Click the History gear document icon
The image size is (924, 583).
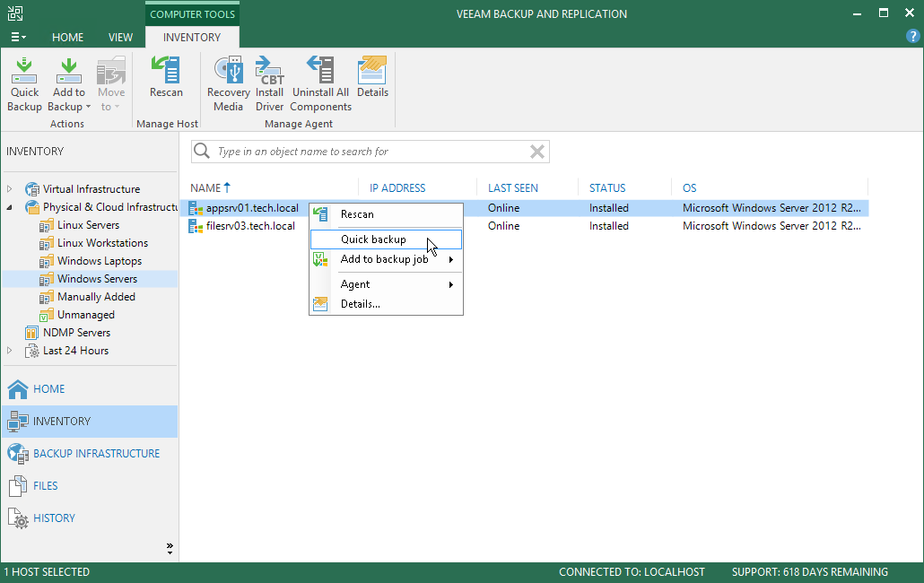click(x=18, y=518)
